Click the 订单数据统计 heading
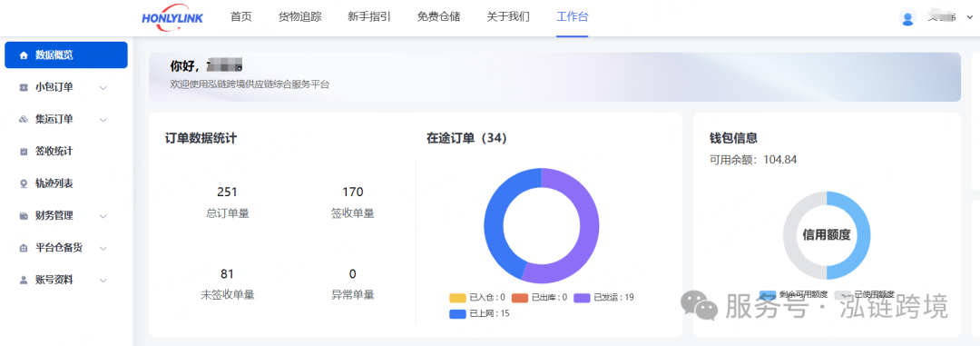 click(201, 139)
